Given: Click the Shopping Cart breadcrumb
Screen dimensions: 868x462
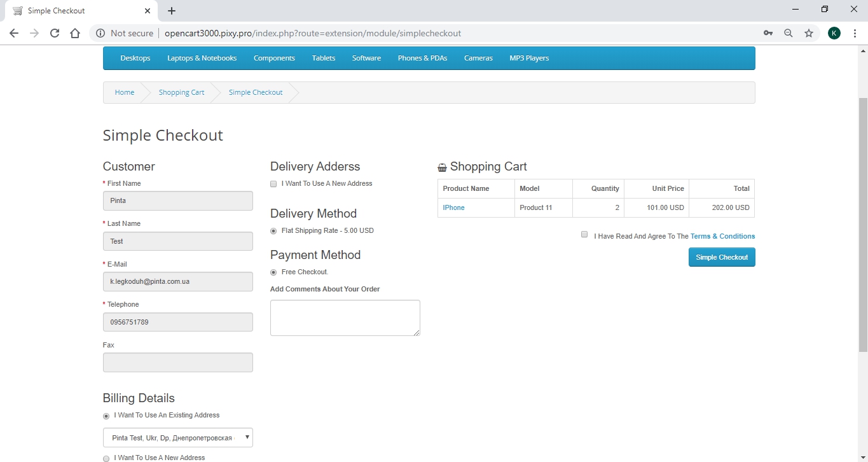Looking at the screenshot, I should (181, 92).
